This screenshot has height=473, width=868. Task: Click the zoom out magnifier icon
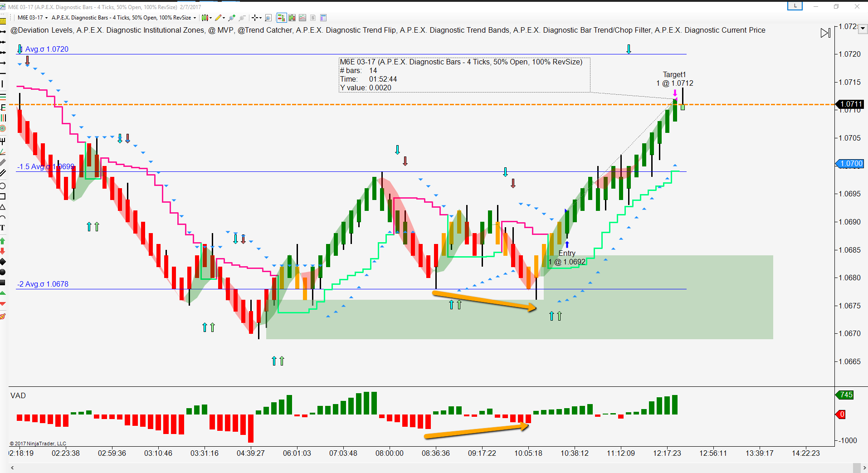[242, 18]
